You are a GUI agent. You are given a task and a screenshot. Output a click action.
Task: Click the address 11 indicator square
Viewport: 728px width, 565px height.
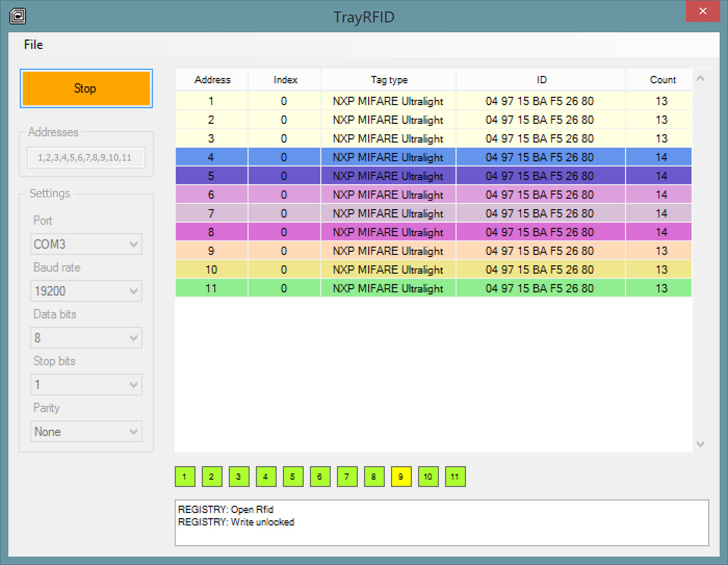coord(455,477)
